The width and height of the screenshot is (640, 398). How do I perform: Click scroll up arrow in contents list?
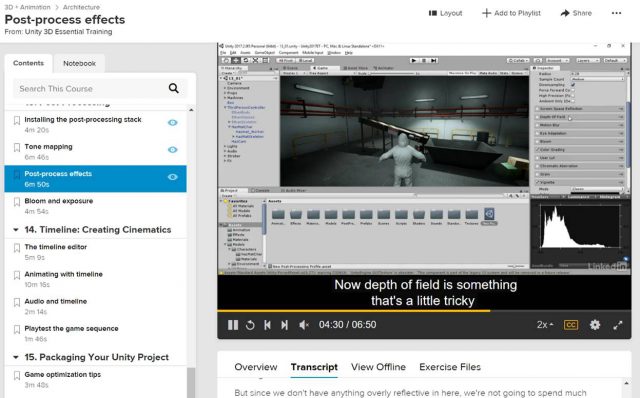click(191, 110)
